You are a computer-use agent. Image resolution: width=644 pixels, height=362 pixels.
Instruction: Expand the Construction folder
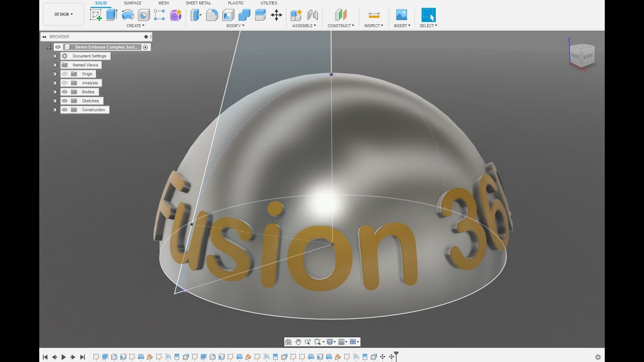[55, 110]
